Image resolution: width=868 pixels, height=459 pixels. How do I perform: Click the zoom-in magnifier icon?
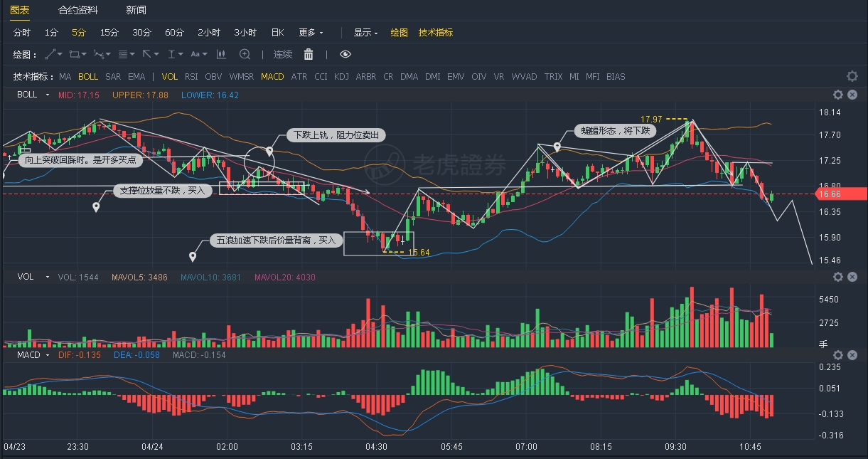[x=245, y=54]
